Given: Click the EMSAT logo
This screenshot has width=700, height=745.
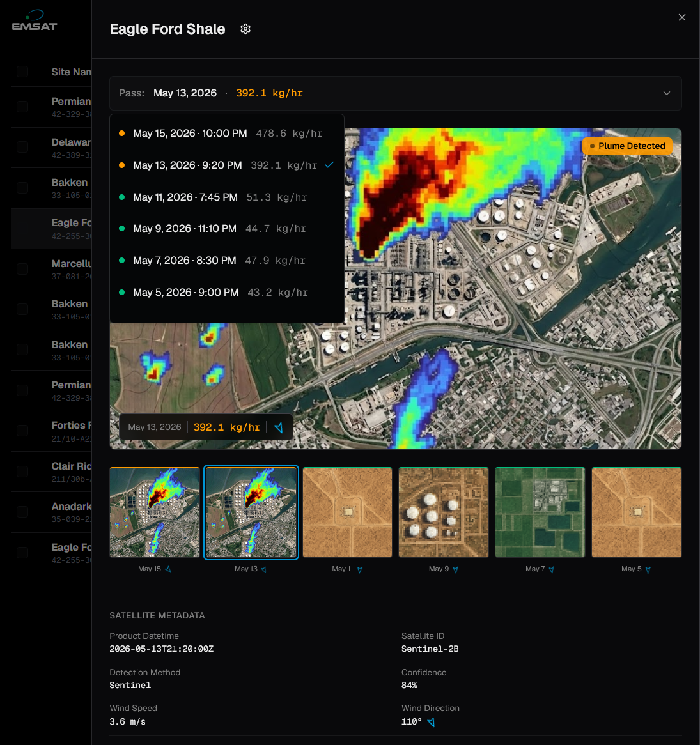Looking at the screenshot, I should [x=35, y=20].
